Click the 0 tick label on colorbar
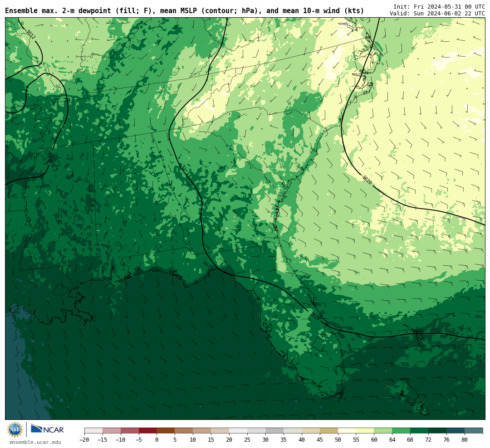This screenshot has height=448, width=490. click(157, 440)
